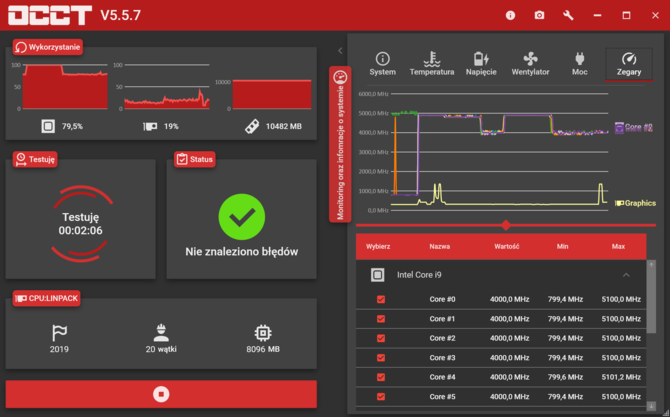Click the CPU usage graph

pyautogui.click(x=65, y=87)
